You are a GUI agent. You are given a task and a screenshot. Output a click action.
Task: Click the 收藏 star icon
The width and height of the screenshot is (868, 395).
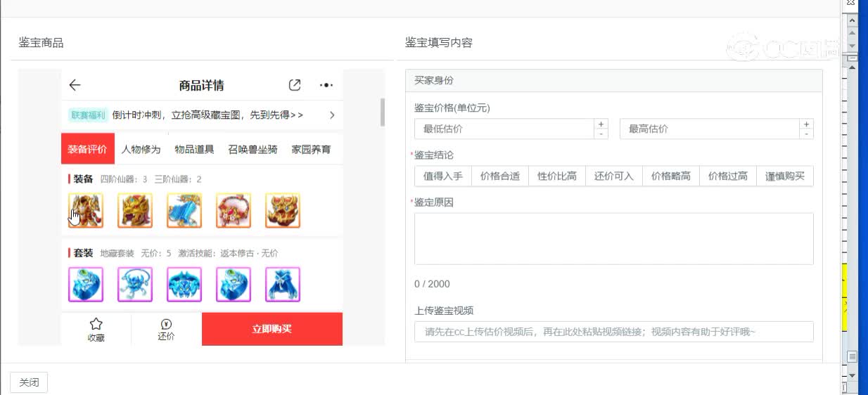point(96,324)
